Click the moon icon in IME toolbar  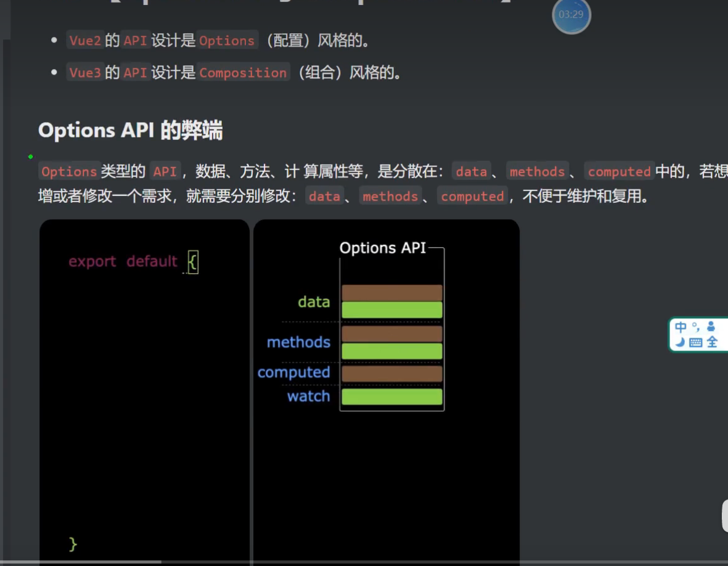point(680,343)
